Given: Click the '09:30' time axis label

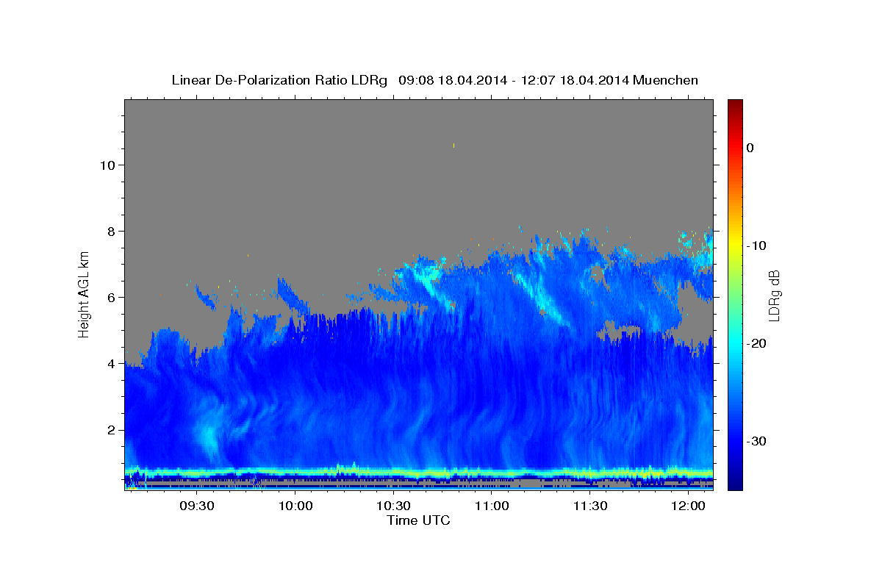Looking at the screenshot, I should point(197,506).
